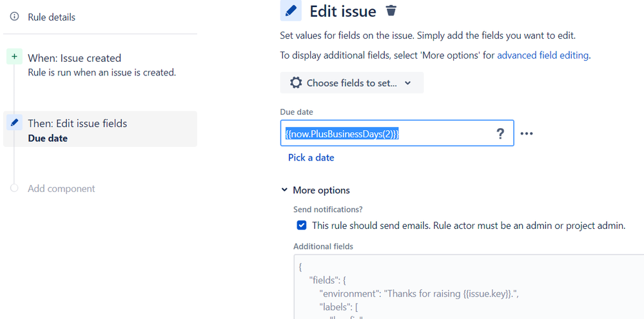Screen dimensions: 644x319
Task: Click the Due date smart value field
Action: click(x=387, y=133)
